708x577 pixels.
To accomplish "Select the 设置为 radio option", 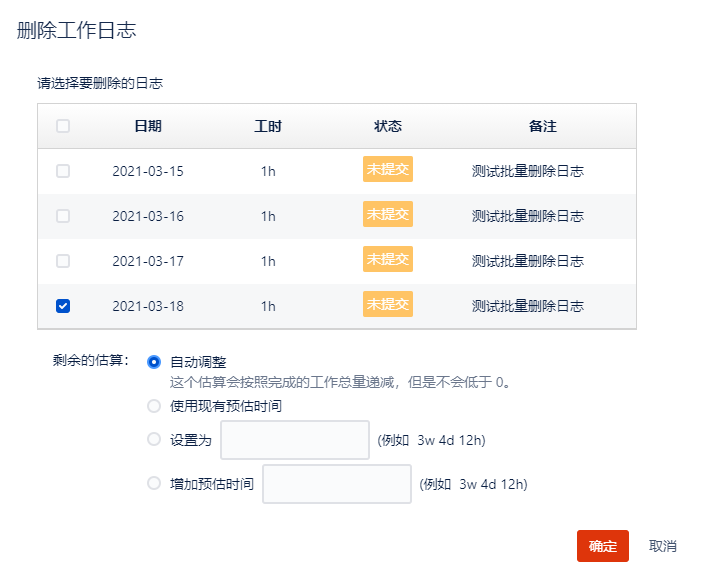I will 154,439.
